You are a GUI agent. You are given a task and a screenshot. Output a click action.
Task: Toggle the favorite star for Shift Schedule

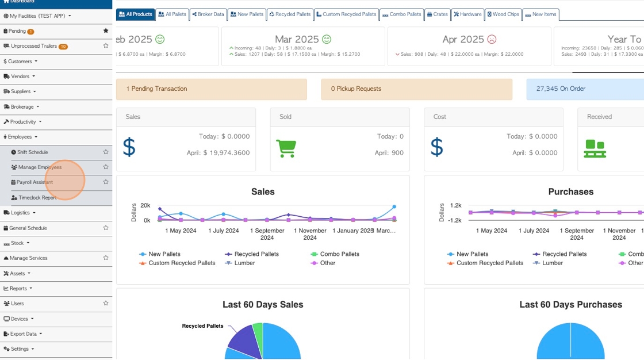click(x=106, y=152)
